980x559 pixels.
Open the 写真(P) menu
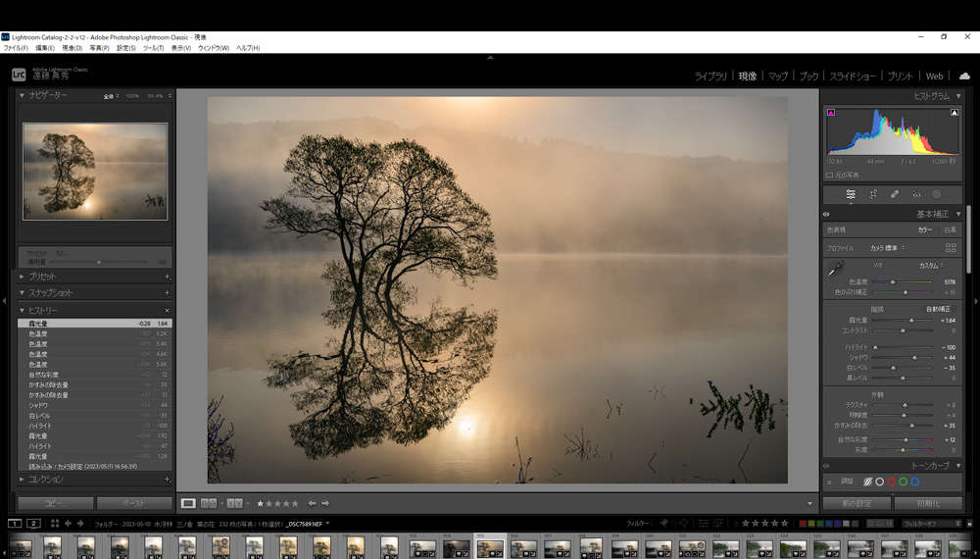(x=99, y=48)
